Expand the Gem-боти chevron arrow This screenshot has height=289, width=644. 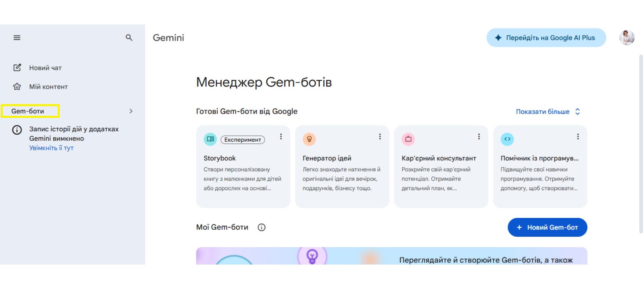pyautogui.click(x=131, y=111)
